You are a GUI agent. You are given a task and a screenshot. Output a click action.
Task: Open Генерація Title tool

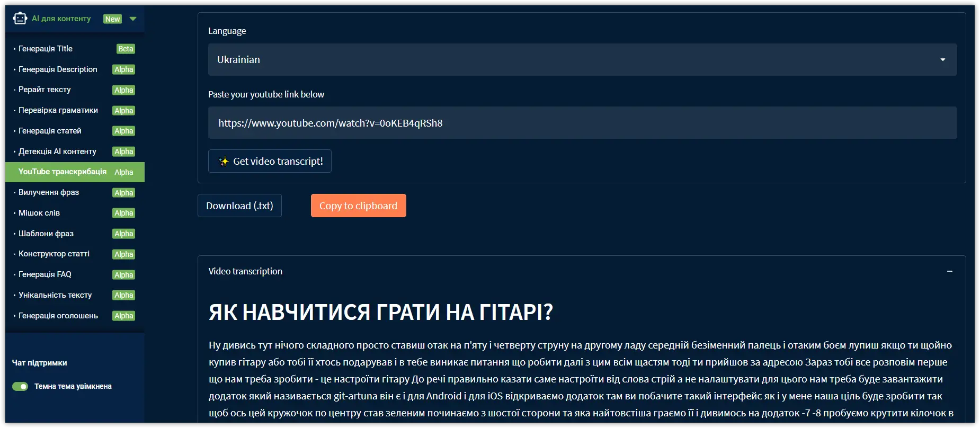(46, 49)
